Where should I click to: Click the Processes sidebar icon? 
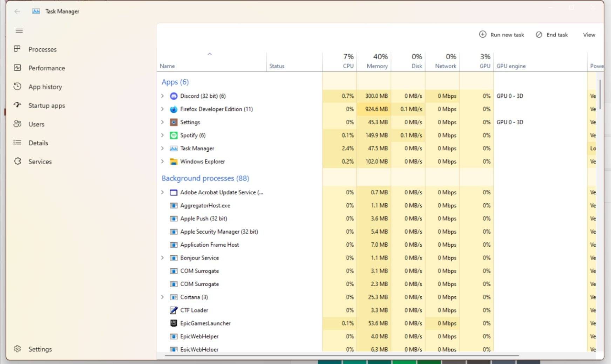17,49
